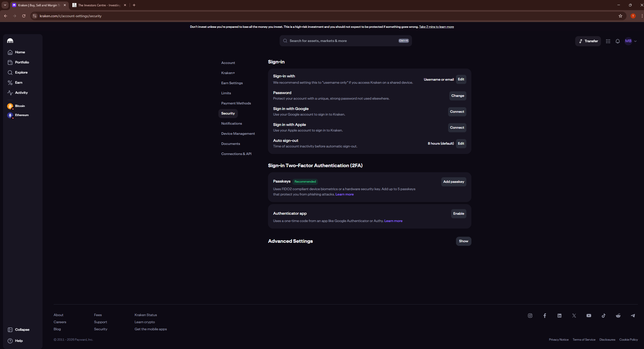Viewport: 644px width, 349px height.
Task: Visit Kraken's Reddit community
Action: point(618,316)
